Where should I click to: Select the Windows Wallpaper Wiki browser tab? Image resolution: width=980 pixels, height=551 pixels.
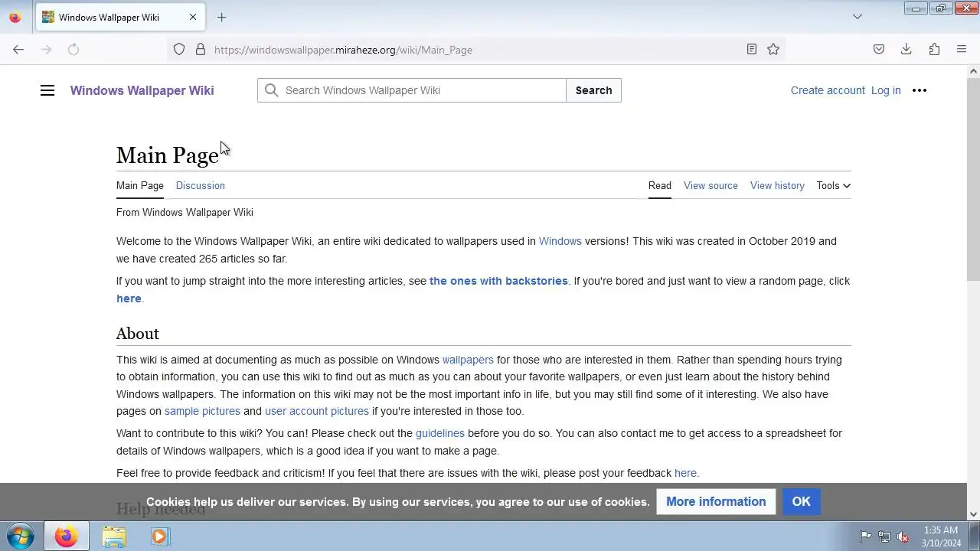coord(119,17)
